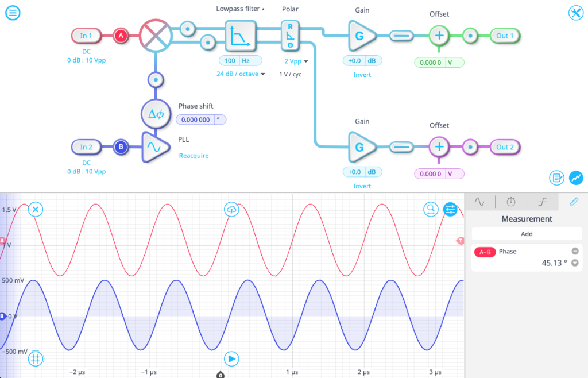Open the main hamburger menu
588x378 pixels.
pyautogui.click(x=13, y=13)
